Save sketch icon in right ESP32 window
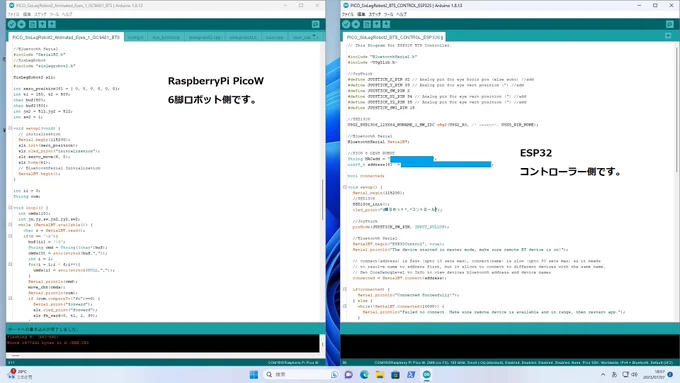Screen dimensions: 680x383 (x=386, y=24)
